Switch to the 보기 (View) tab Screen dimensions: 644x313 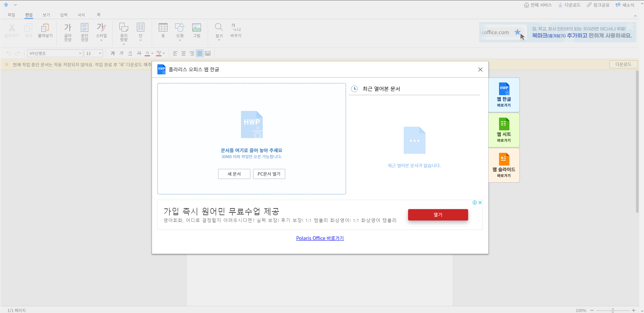(46, 15)
